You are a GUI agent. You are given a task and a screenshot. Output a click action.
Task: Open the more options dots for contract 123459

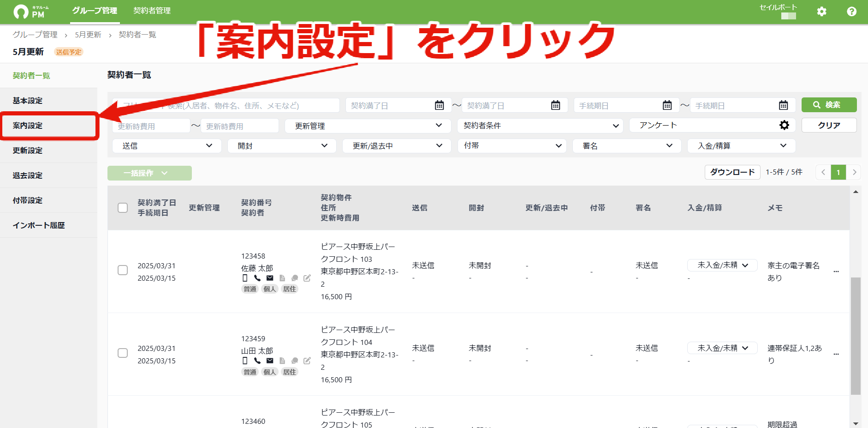coord(836,354)
